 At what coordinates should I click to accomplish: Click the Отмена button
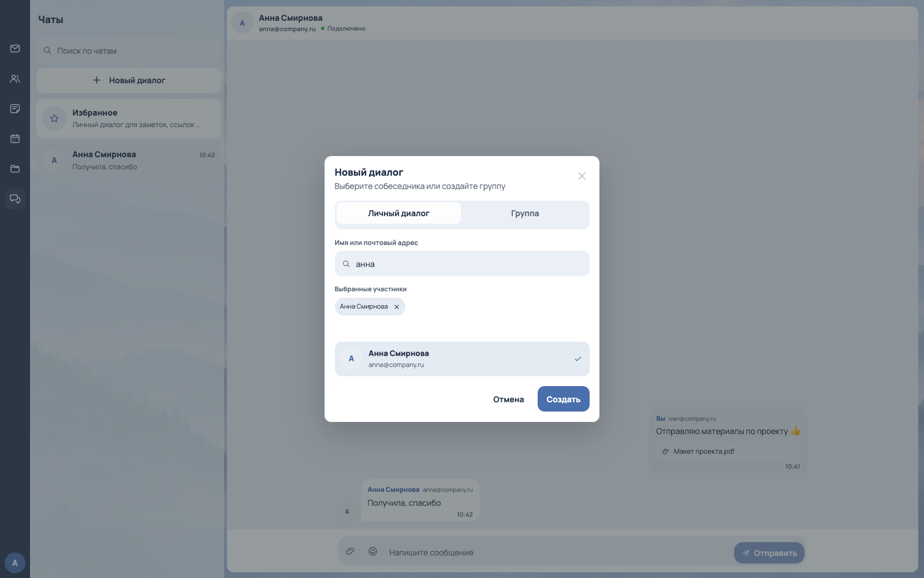point(509,399)
